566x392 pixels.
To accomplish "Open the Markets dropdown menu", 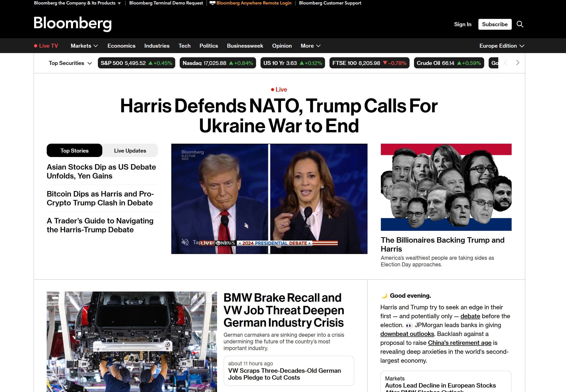I will (x=84, y=46).
